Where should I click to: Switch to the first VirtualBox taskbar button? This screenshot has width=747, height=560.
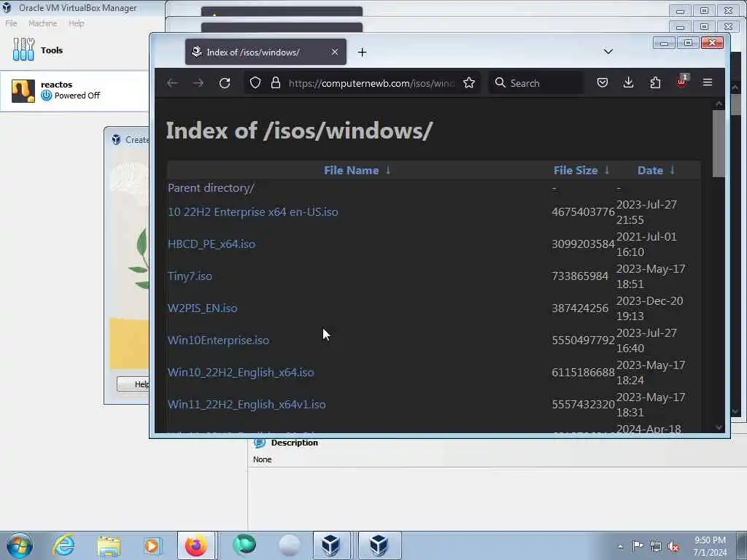coord(332,545)
